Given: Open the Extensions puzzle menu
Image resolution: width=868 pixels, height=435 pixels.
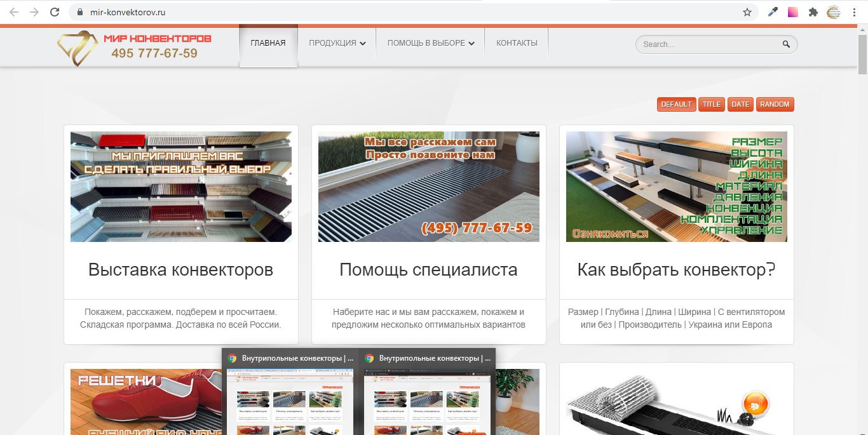Looking at the screenshot, I should [813, 12].
